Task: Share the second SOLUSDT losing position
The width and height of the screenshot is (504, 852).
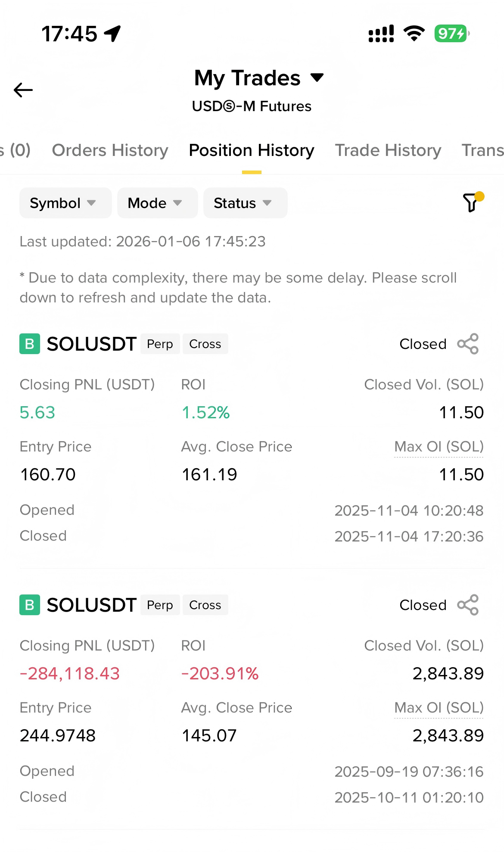Action: click(468, 605)
